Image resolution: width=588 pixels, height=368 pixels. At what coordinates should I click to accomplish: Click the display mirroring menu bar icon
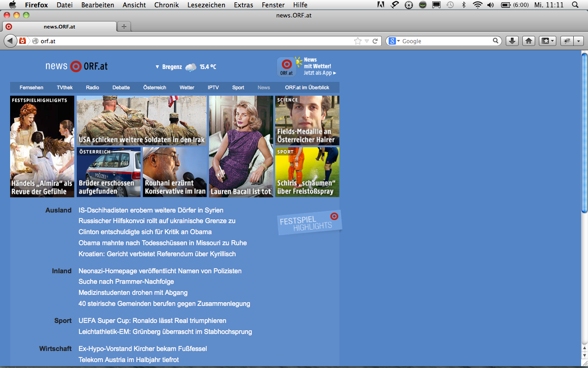436,5
